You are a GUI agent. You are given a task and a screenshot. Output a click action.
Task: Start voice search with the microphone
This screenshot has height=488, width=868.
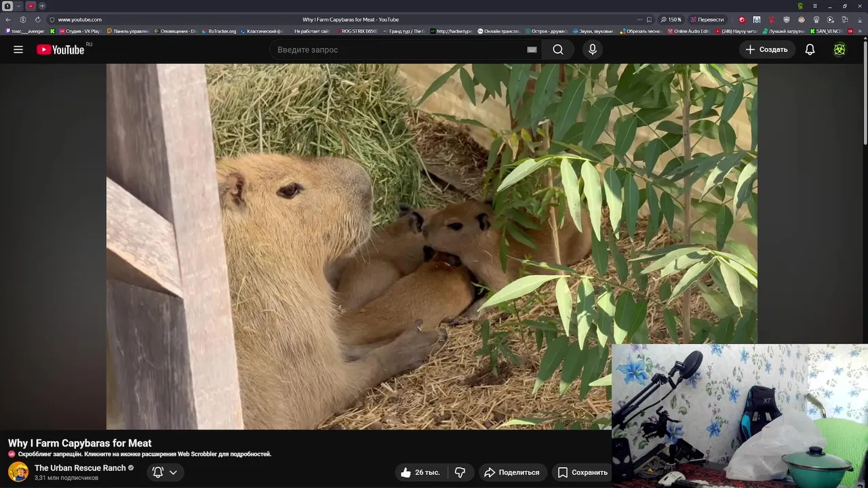click(x=593, y=49)
